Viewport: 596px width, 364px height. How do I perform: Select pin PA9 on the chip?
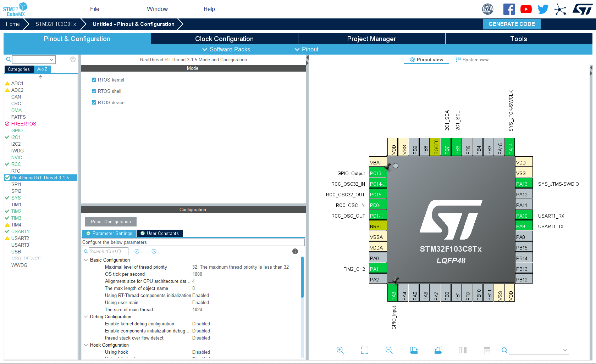pos(524,226)
